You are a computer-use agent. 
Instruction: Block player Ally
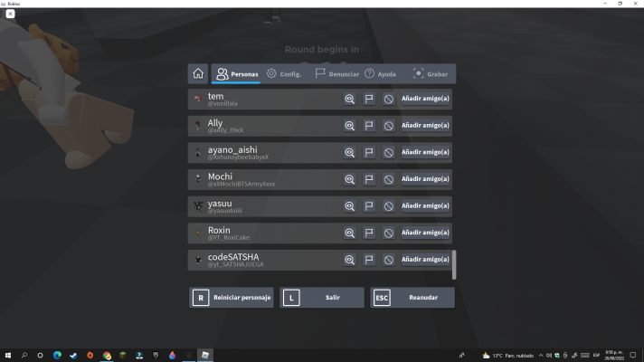point(389,126)
